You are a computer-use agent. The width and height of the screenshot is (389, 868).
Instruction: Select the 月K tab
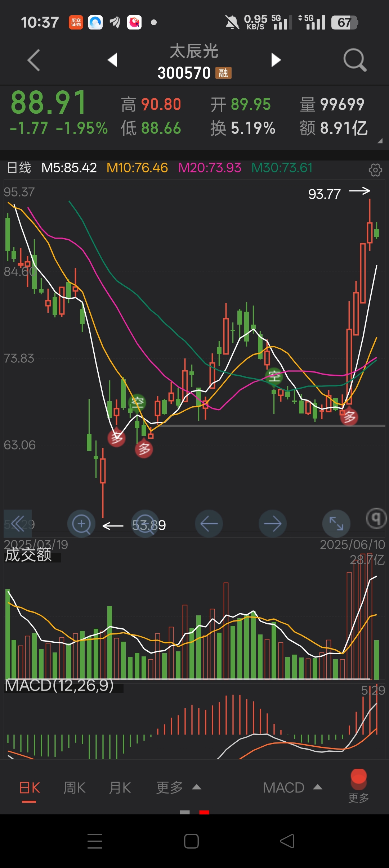click(120, 788)
